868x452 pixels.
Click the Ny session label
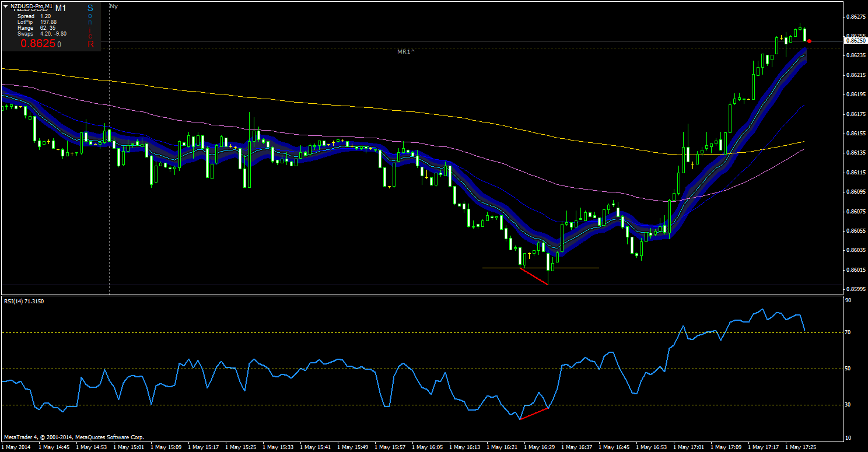coord(114,6)
